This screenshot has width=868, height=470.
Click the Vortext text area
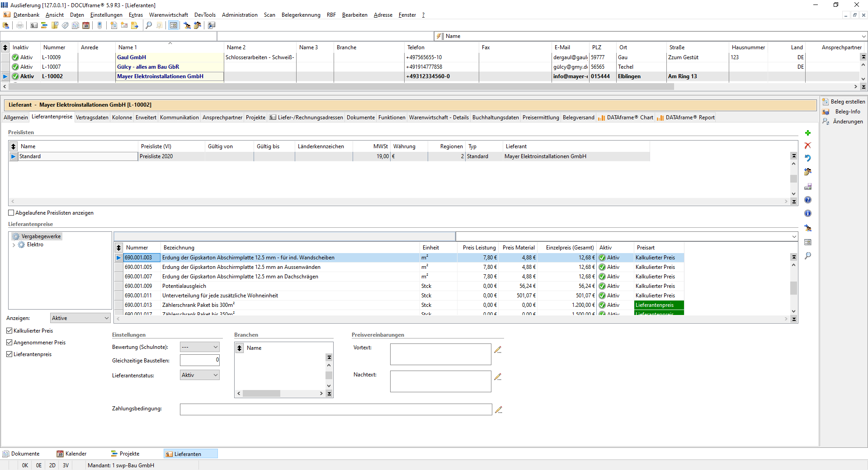click(x=440, y=354)
